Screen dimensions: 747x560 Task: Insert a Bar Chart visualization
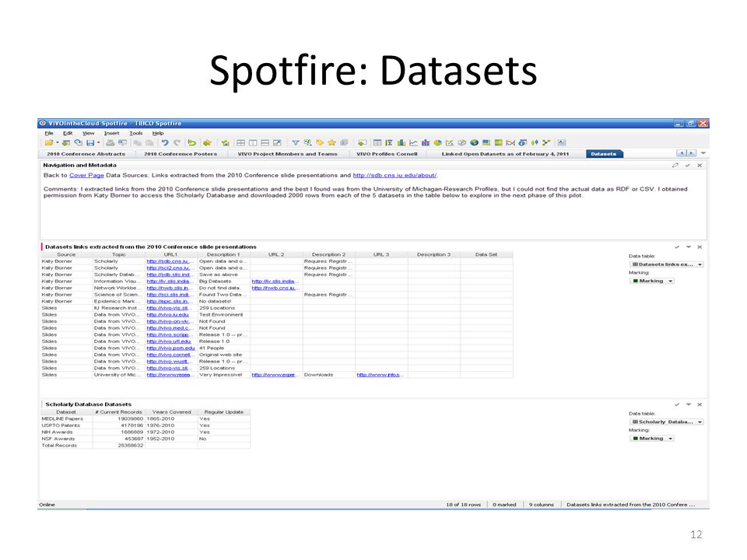402,143
